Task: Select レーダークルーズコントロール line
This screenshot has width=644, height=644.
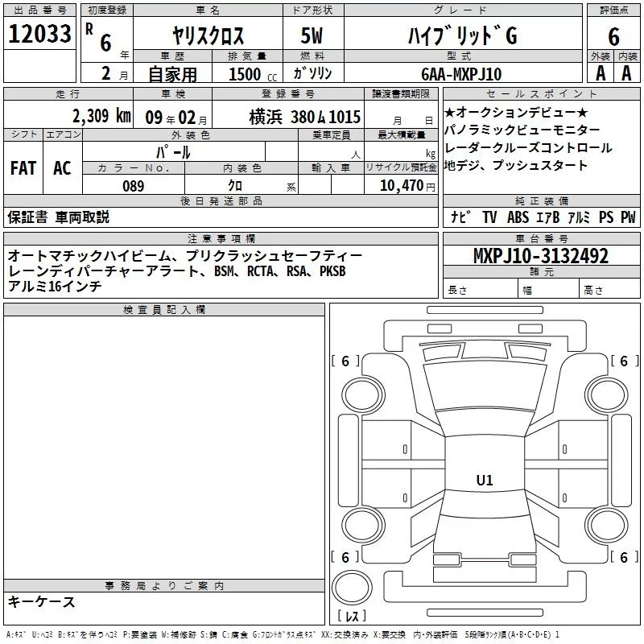Action: (528, 147)
